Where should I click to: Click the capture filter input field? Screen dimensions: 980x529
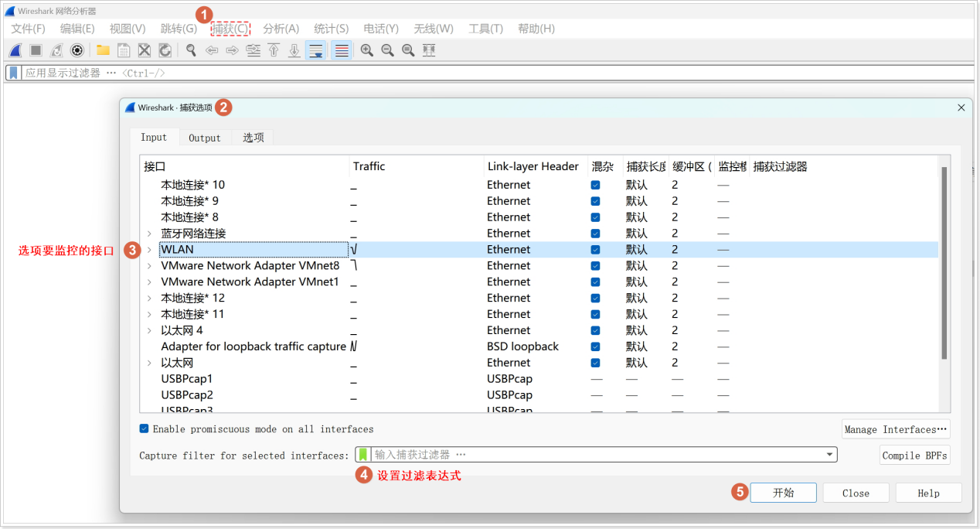[597, 455]
